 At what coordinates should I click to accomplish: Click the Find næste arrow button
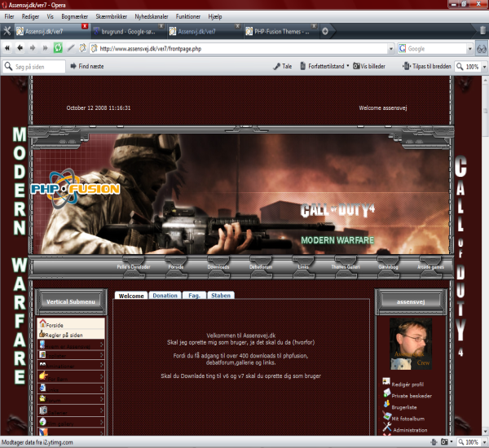click(x=87, y=66)
